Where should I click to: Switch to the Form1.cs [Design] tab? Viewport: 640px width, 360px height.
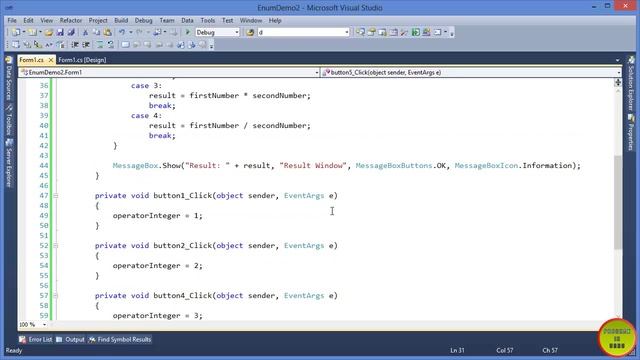(x=82, y=60)
